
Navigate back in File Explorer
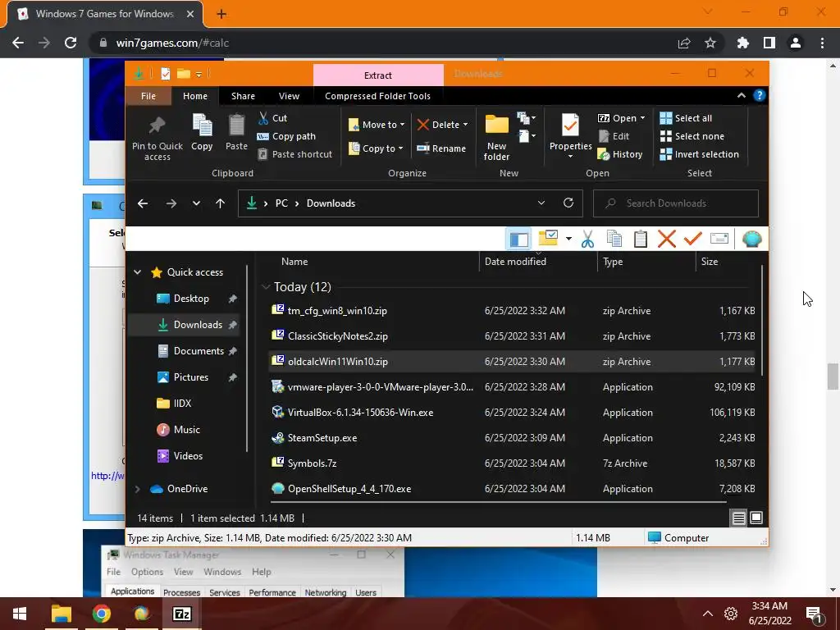coord(143,203)
